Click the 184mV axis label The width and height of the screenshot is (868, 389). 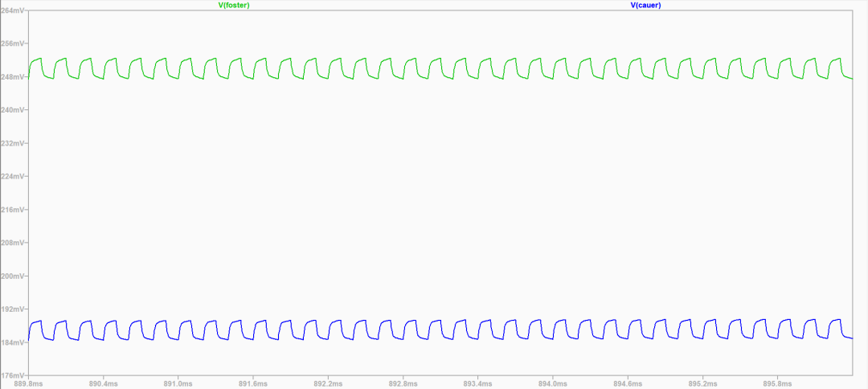click(x=11, y=342)
